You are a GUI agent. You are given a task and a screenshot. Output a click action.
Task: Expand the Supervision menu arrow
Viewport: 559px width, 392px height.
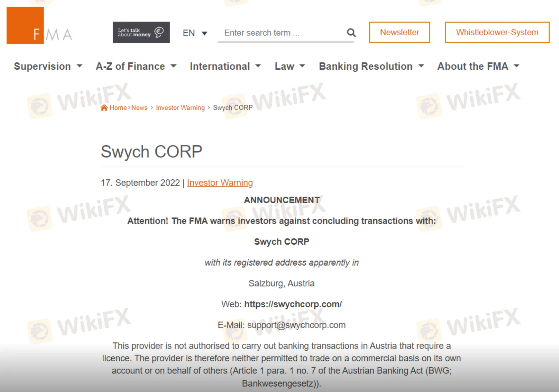coord(79,66)
